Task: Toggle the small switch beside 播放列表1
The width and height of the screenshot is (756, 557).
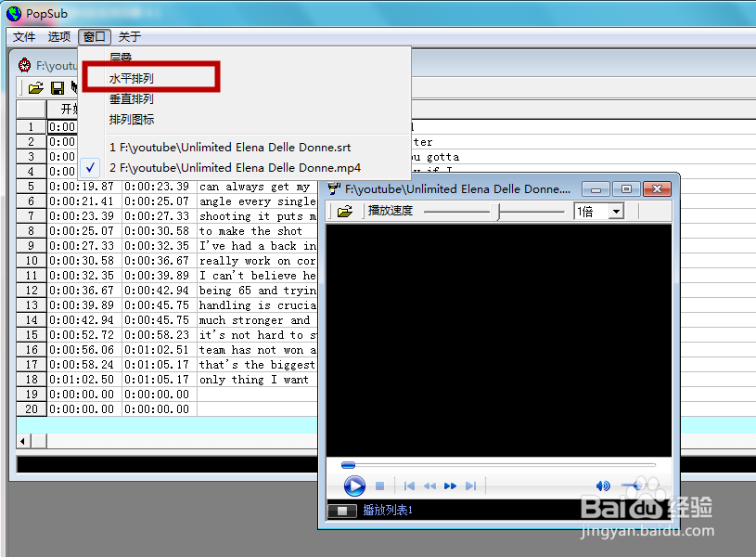Action: (342, 511)
